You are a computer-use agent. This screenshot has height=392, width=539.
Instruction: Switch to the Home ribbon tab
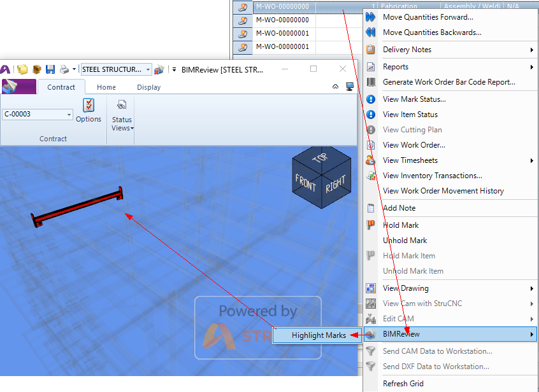(106, 87)
